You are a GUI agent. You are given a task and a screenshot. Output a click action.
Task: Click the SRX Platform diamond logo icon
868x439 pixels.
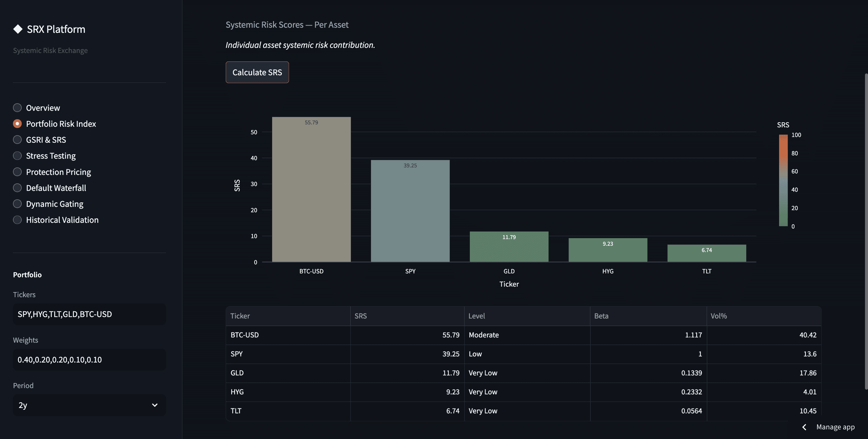coord(18,29)
